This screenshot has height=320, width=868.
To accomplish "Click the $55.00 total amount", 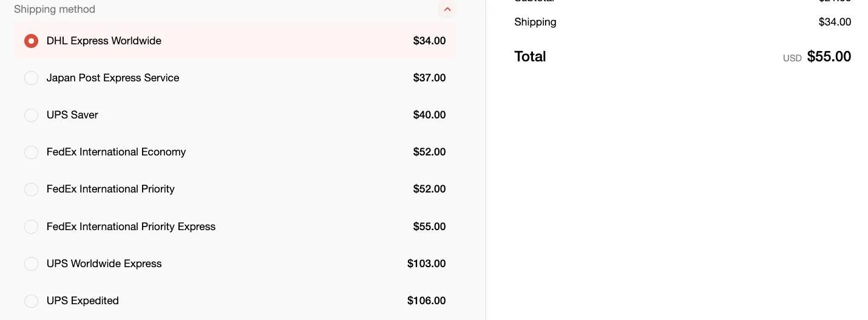I will pyautogui.click(x=829, y=56).
